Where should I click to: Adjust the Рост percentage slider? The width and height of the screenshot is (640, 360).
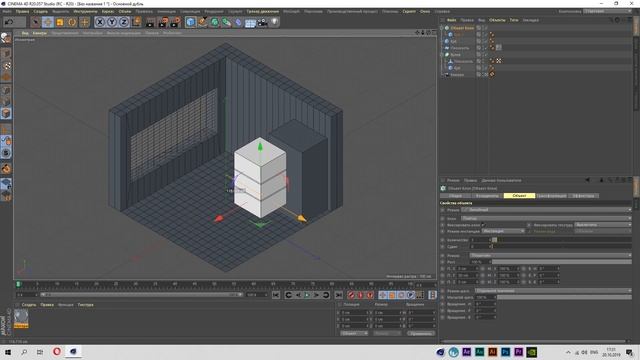pyautogui.click(x=562, y=262)
